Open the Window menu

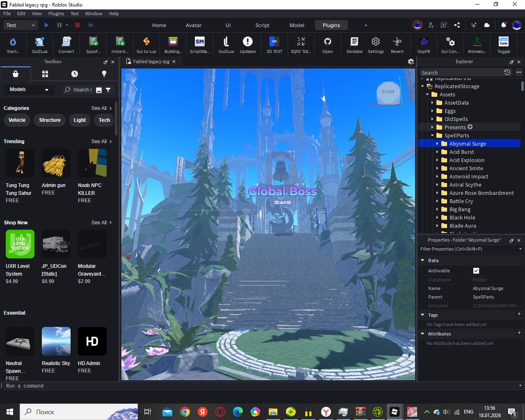coord(94,14)
